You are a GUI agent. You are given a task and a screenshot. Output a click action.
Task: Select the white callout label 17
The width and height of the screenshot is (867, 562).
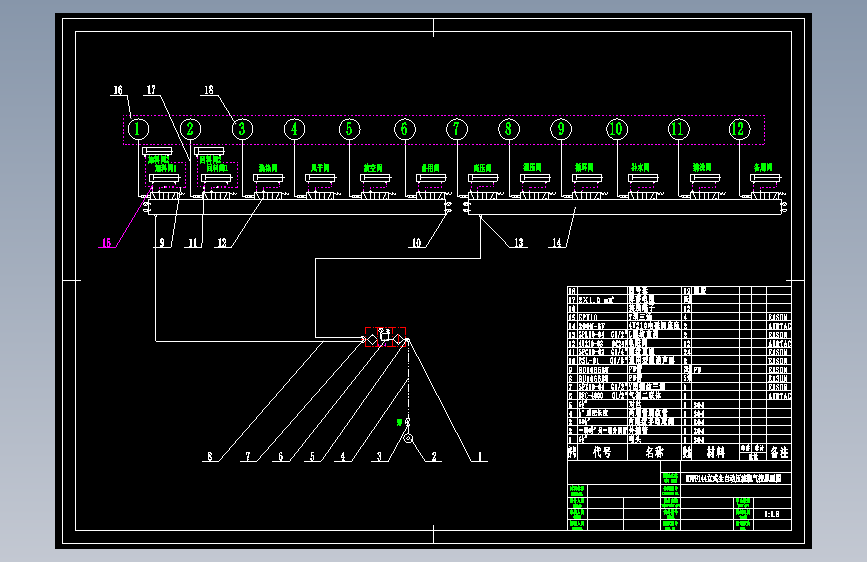(151, 90)
